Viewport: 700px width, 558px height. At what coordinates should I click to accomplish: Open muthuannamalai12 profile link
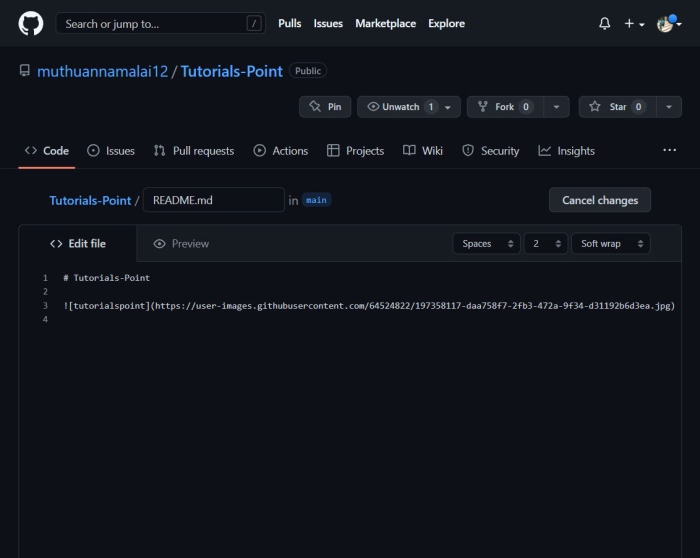click(103, 71)
